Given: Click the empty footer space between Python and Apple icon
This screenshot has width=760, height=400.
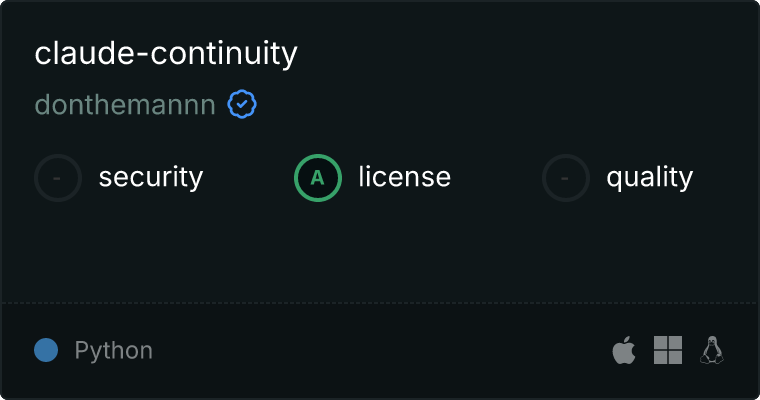Looking at the screenshot, I should pyautogui.click(x=382, y=350).
